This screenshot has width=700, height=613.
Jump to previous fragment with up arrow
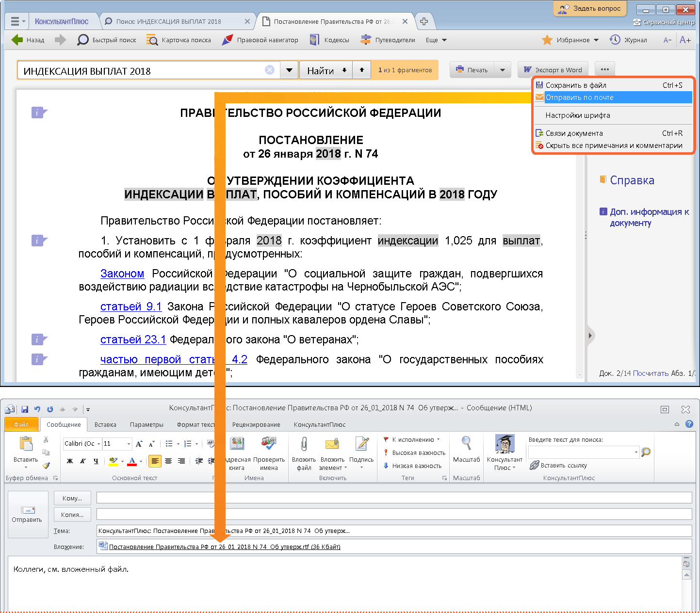(x=361, y=70)
